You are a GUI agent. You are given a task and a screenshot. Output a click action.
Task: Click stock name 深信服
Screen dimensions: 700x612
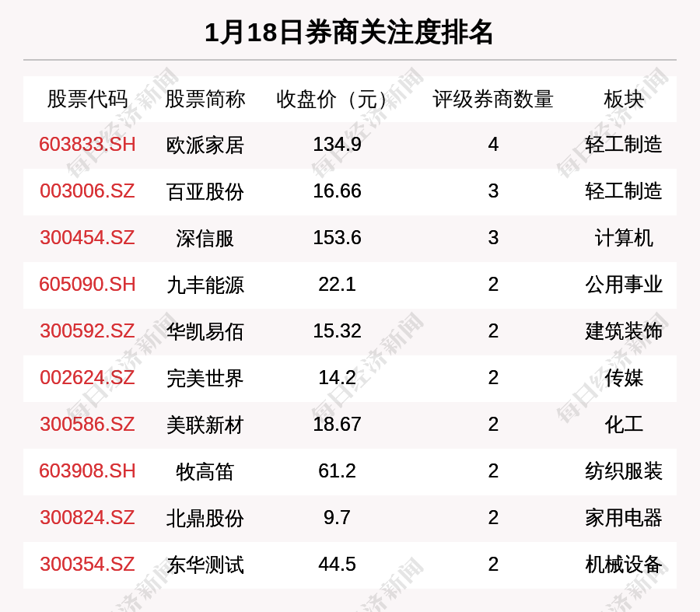tap(205, 239)
